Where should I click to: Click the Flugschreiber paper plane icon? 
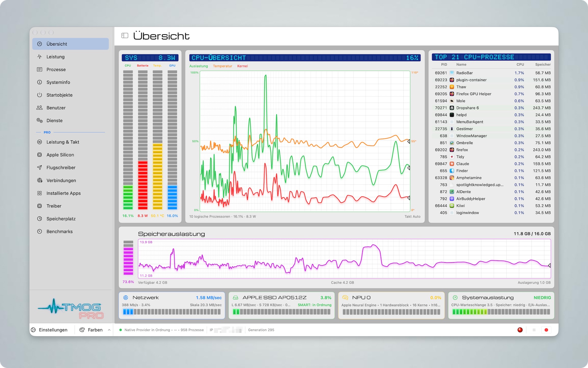point(40,168)
